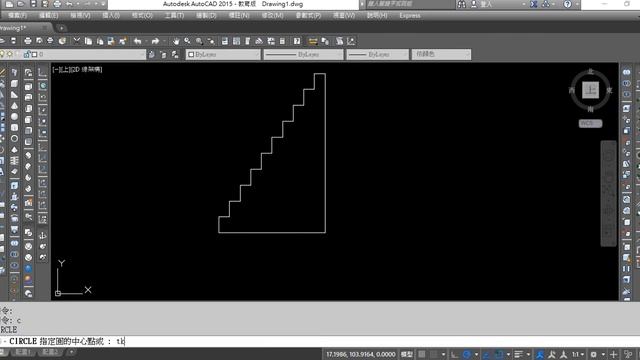Viewport: 640px width, 360px height.
Task: Click the title bar Help question icon
Action: click(x=567, y=4)
